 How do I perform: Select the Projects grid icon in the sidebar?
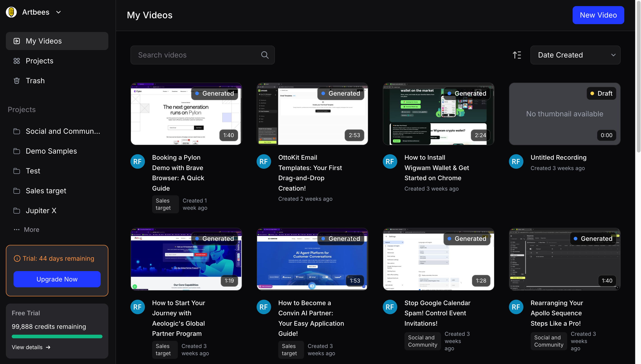click(x=16, y=60)
